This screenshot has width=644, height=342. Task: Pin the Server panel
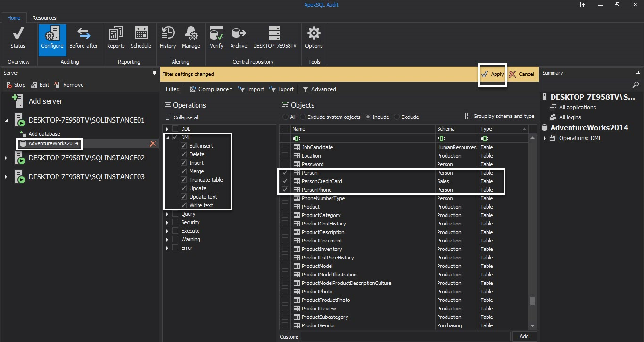[x=155, y=73]
